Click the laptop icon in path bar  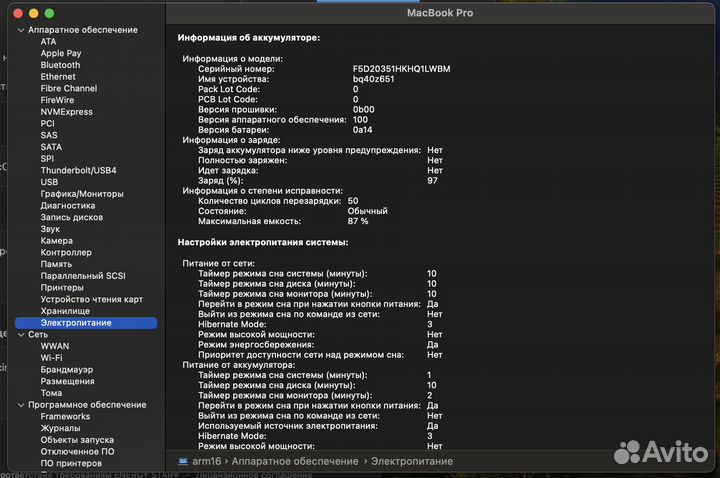click(183, 461)
